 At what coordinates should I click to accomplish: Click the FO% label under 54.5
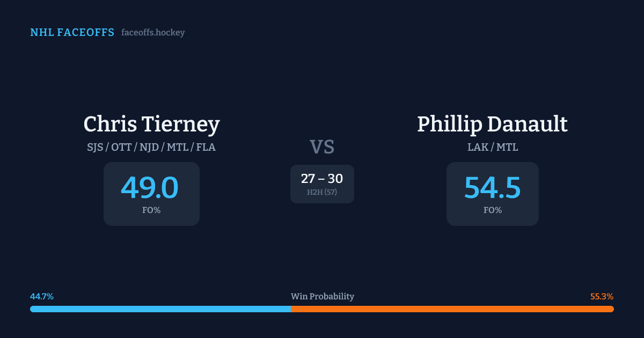pyautogui.click(x=492, y=210)
